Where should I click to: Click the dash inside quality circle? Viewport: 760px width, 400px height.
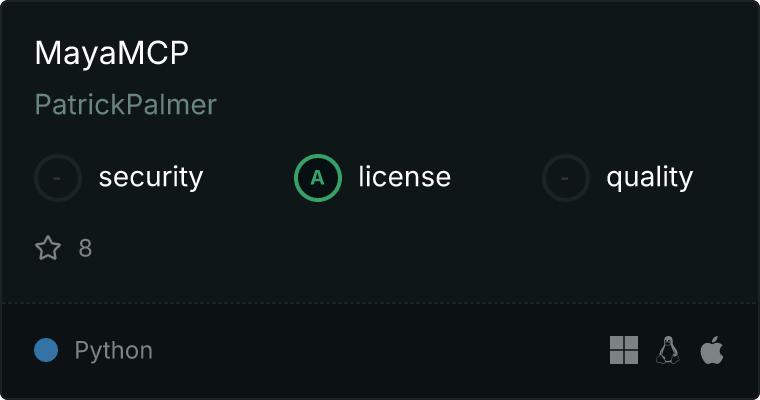point(565,178)
